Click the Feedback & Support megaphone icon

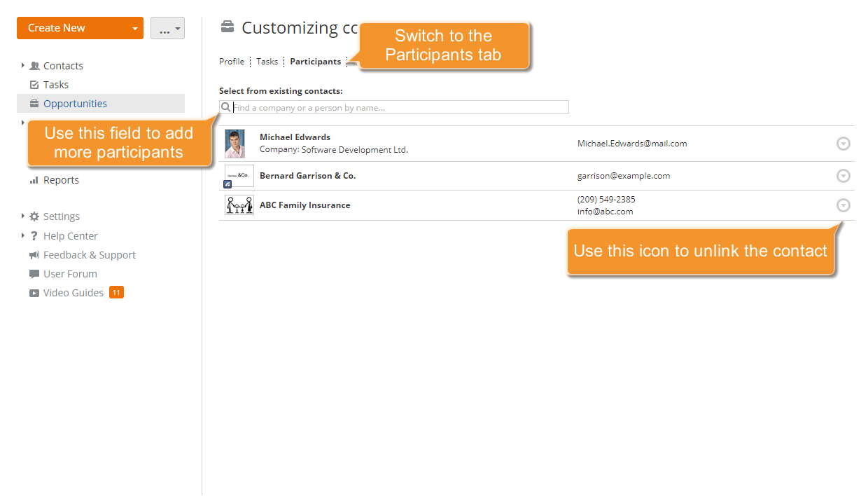point(33,254)
